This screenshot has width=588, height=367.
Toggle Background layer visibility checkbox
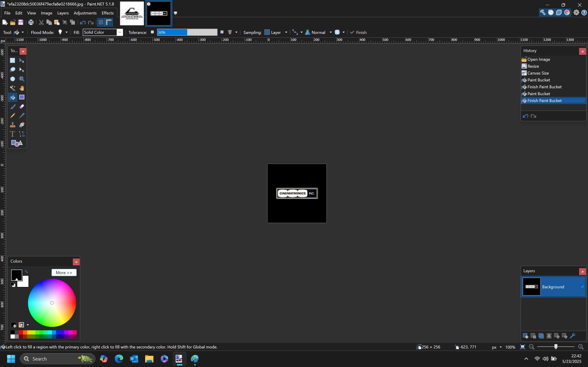pos(582,287)
